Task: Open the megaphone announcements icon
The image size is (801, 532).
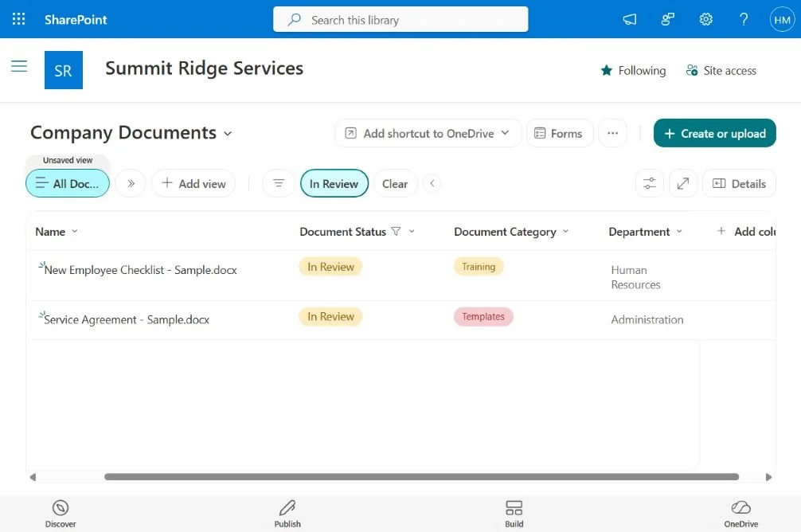Action: (629, 19)
